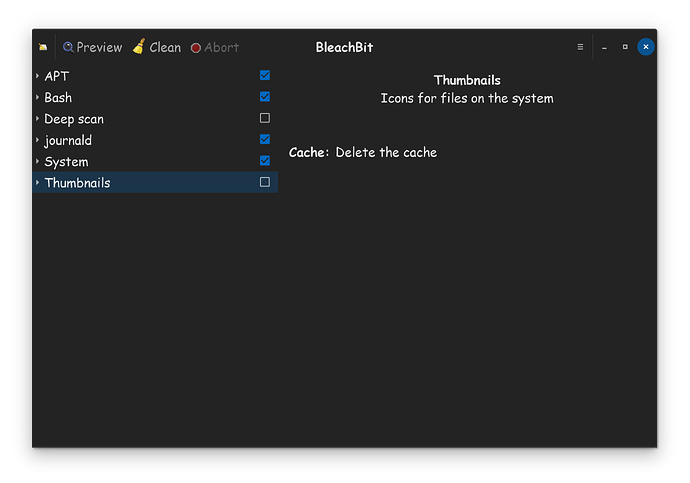Select the Thumbnails row label
Viewport: 690px width, 483px height.
coord(77,183)
